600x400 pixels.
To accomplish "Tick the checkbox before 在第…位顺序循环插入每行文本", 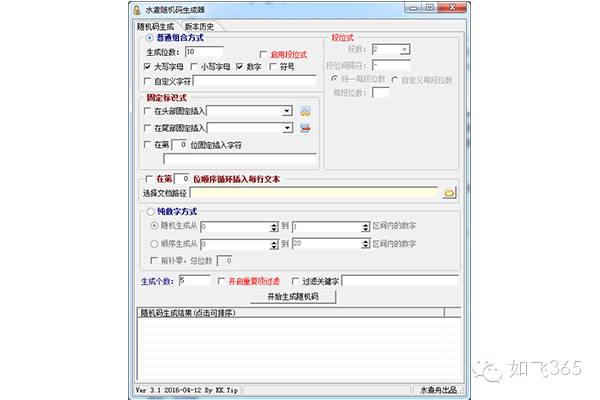I will [149, 179].
